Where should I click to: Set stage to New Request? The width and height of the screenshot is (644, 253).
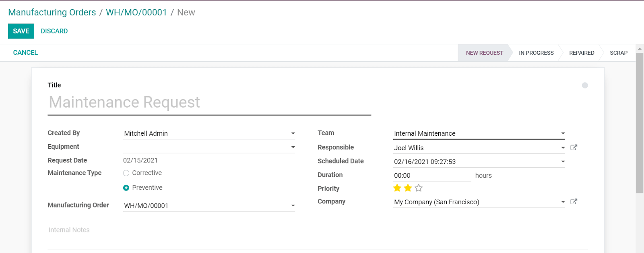click(x=485, y=53)
